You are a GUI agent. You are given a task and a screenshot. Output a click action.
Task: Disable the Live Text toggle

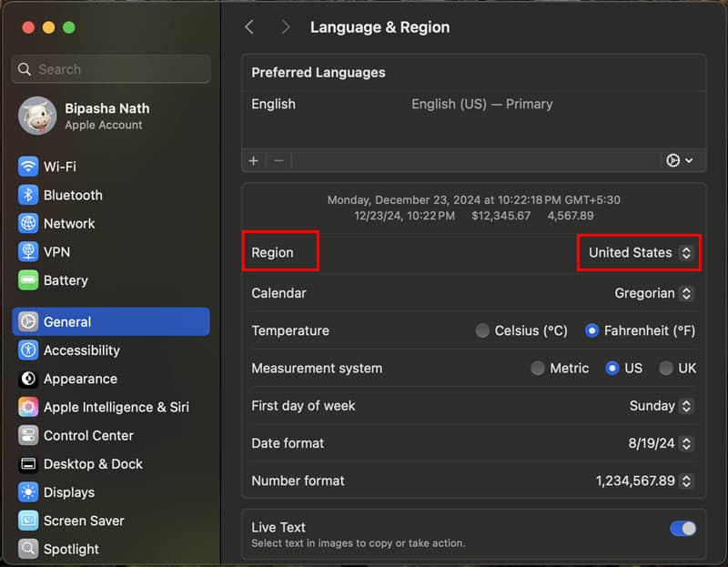click(682, 529)
